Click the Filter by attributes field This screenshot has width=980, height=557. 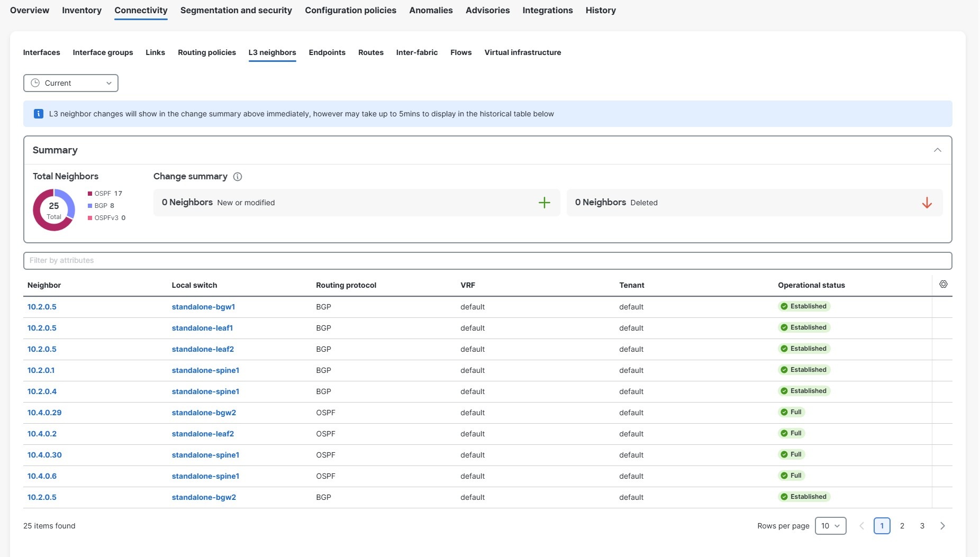point(487,260)
